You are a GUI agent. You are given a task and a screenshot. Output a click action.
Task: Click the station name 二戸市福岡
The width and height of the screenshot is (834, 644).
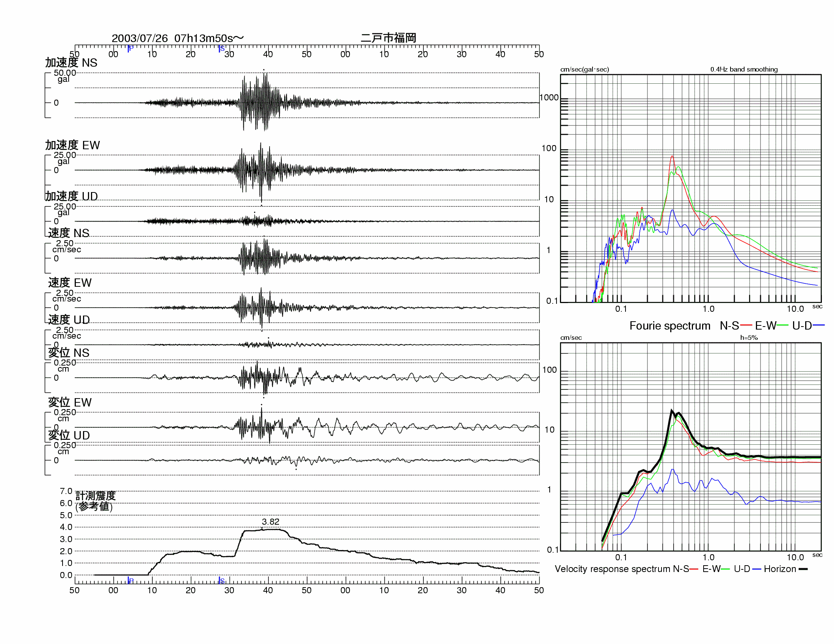pos(388,38)
